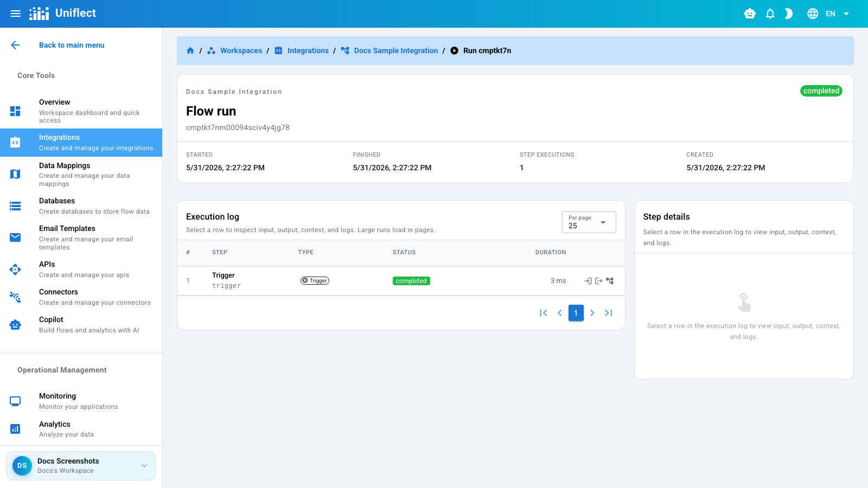Click the completed badge on flow run

tap(821, 91)
